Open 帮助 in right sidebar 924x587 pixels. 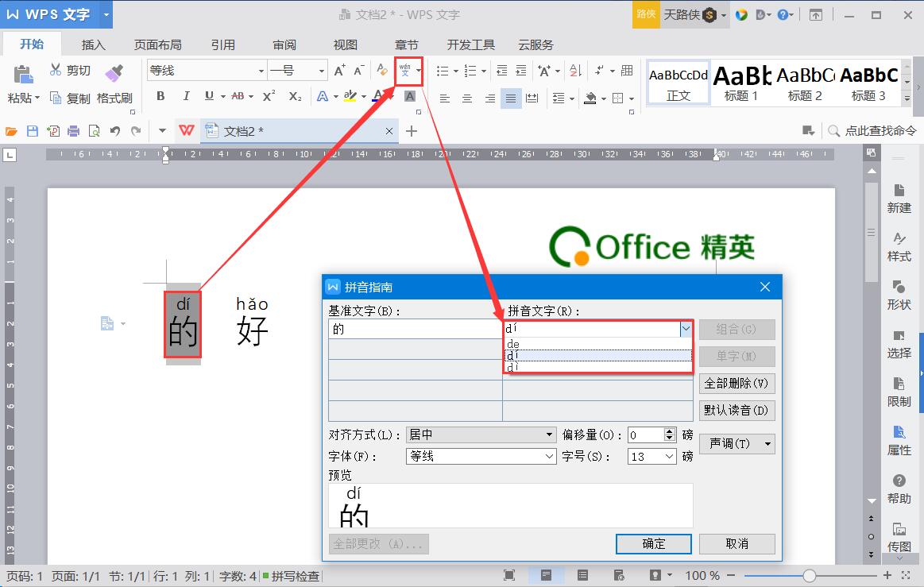(899, 490)
